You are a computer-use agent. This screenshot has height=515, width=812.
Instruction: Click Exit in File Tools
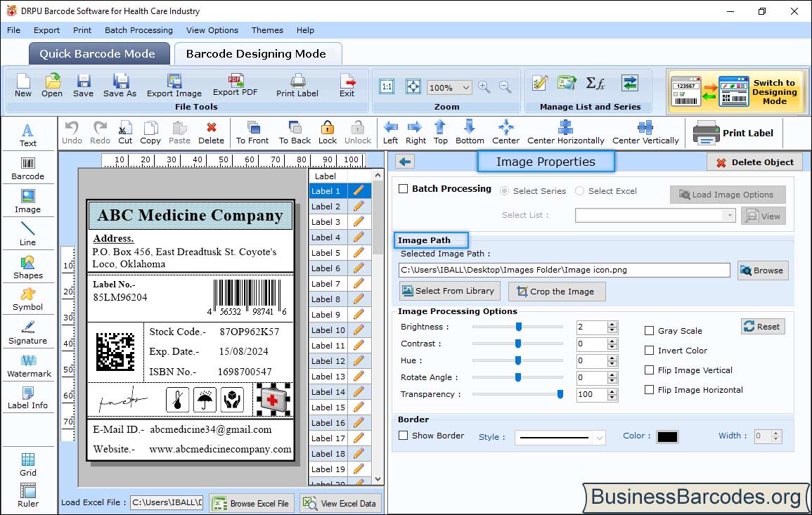[347, 86]
